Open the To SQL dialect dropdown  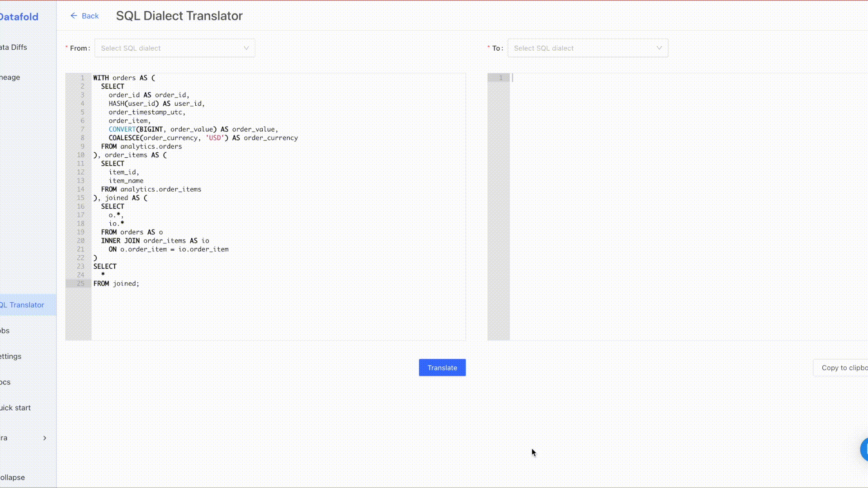pos(587,48)
